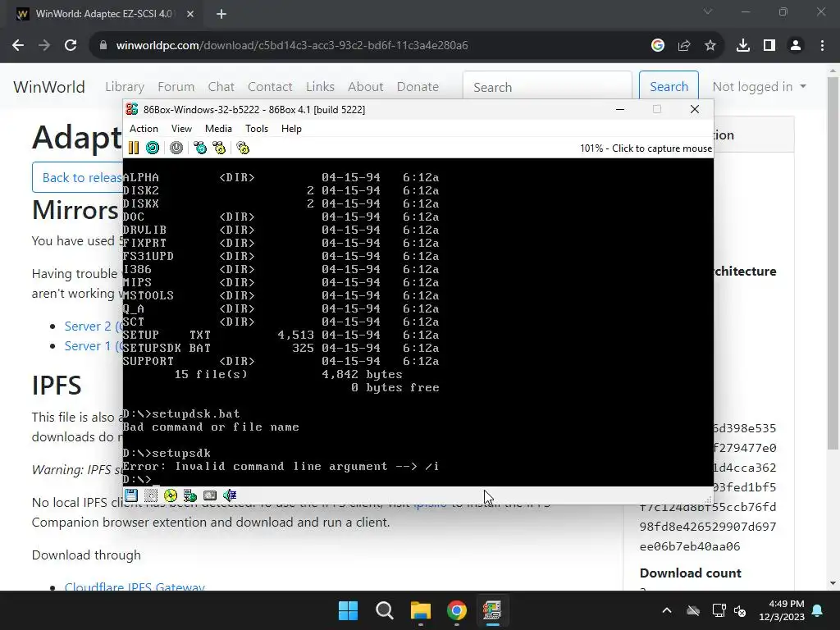The image size is (840, 630).
Task: Expand the Not logged in dropdown
Action: pyautogui.click(x=759, y=86)
